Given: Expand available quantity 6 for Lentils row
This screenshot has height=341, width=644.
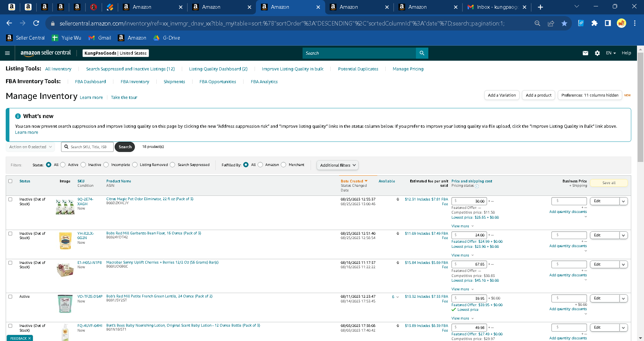Looking at the screenshot, I should coord(395,297).
